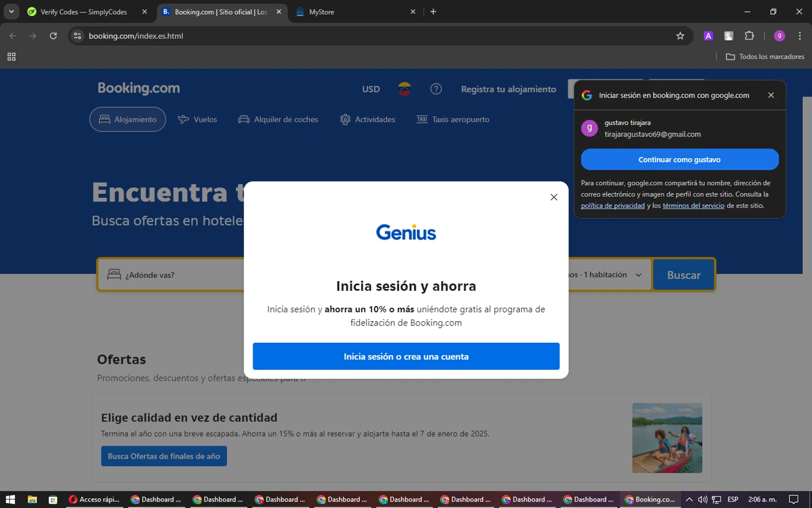Bookmark this page with the star

[x=680, y=36]
